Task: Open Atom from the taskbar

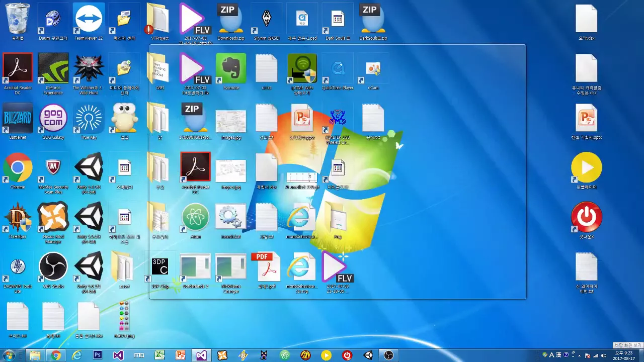Action: (285, 355)
